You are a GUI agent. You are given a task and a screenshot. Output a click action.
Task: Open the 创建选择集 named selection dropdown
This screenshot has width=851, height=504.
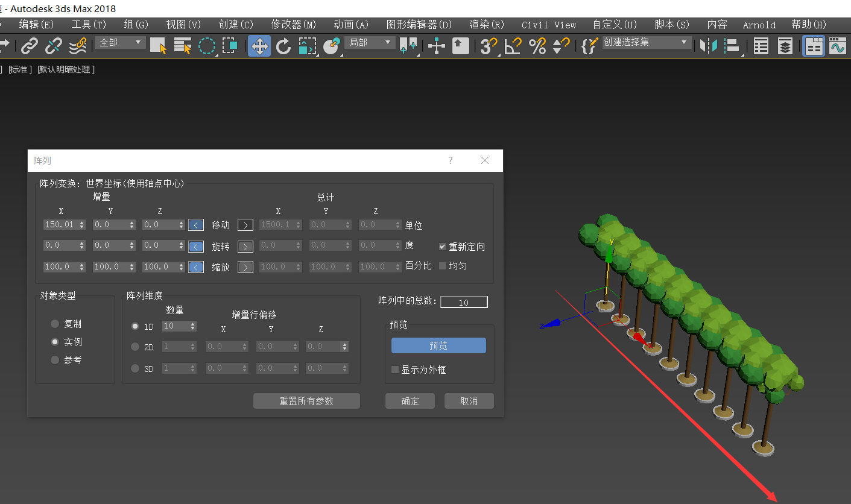(x=647, y=43)
